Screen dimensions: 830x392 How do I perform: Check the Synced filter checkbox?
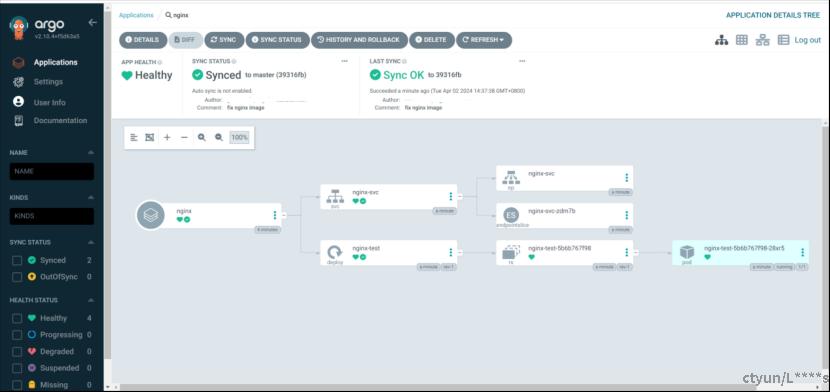point(17,260)
